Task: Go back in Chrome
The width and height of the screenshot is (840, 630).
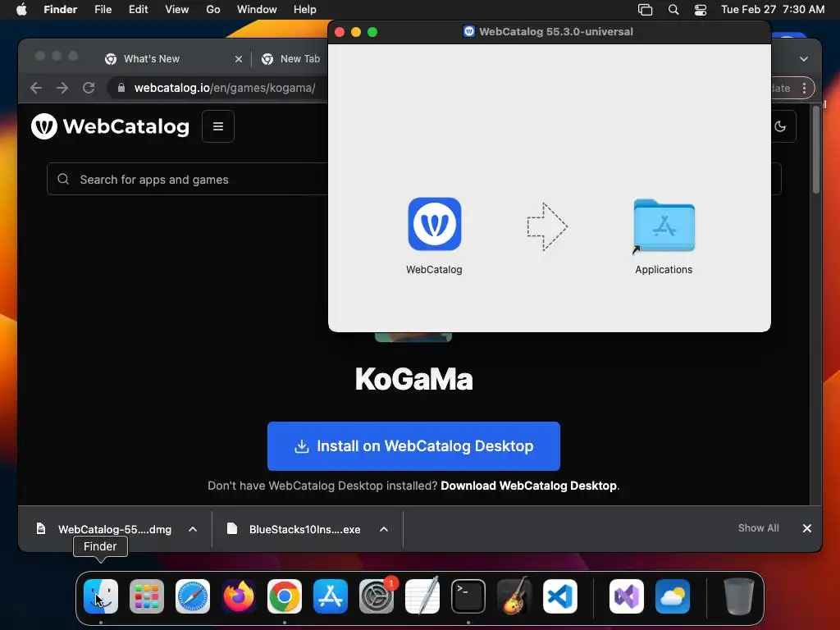Action: click(x=36, y=88)
